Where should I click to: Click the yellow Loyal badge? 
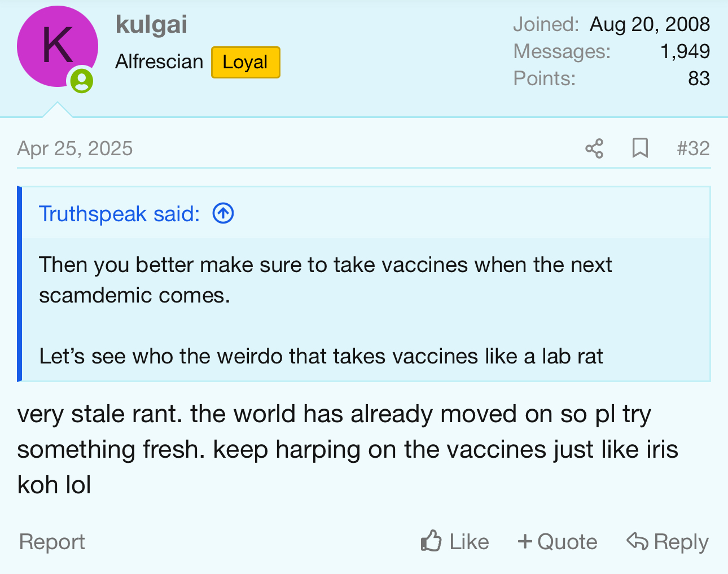coord(245,62)
